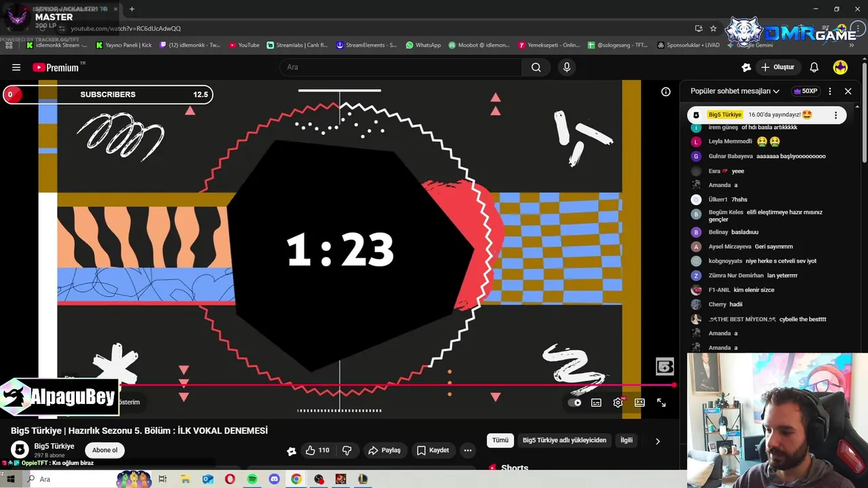Open Big5 Türkiye channel name link

click(x=54, y=446)
